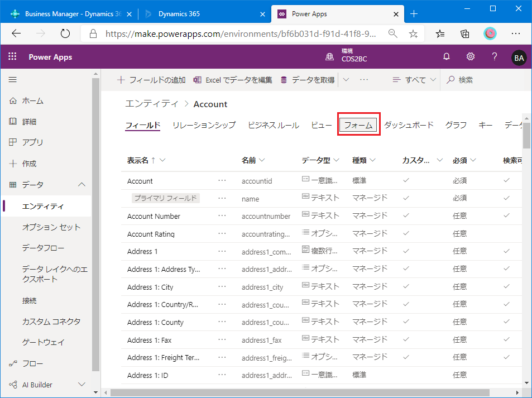
Task: Open more options for Account Number row
Action: pyautogui.click(x=222, y=216)
